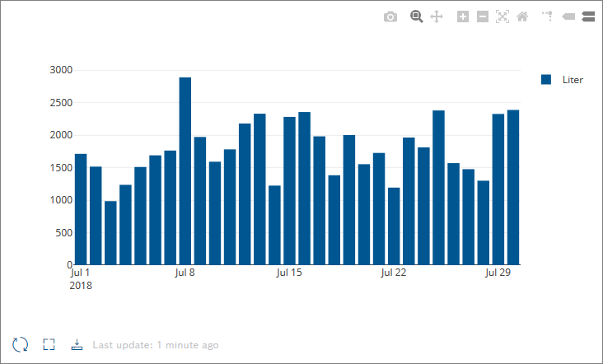The image size is (603, 364).
Task: Select the Zoom magnifier tool
Action: point(417,16)
